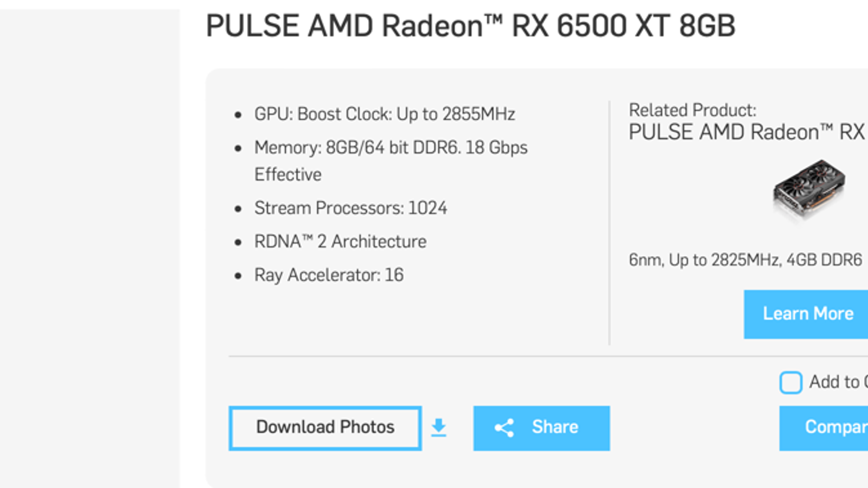The width and height of the screenshot is (868, 488).
Task: Follow the related PULSE AMD Radeon RX link
Action: [746, 132]
